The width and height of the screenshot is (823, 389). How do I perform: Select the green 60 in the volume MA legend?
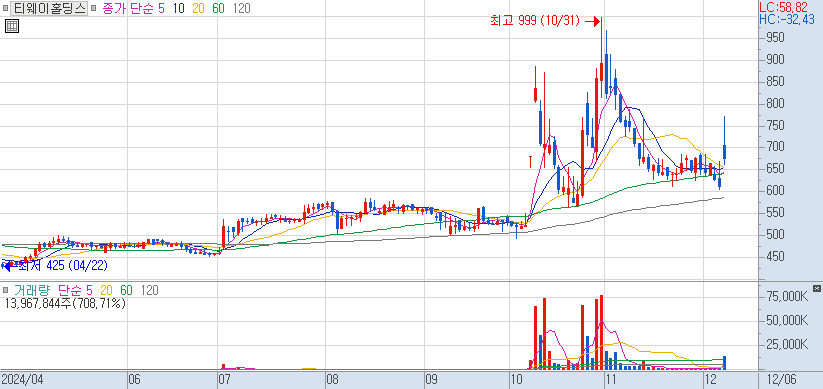[126, 290]
